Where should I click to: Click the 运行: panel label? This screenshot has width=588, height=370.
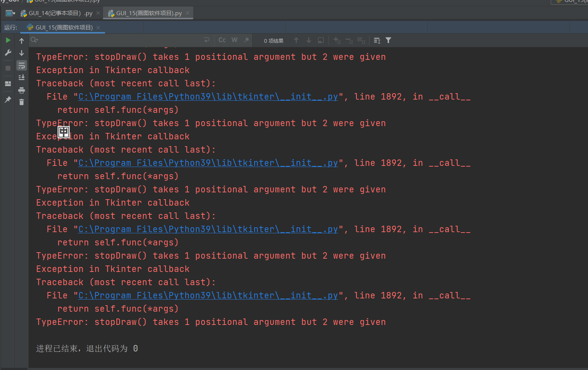pos(11,28)
